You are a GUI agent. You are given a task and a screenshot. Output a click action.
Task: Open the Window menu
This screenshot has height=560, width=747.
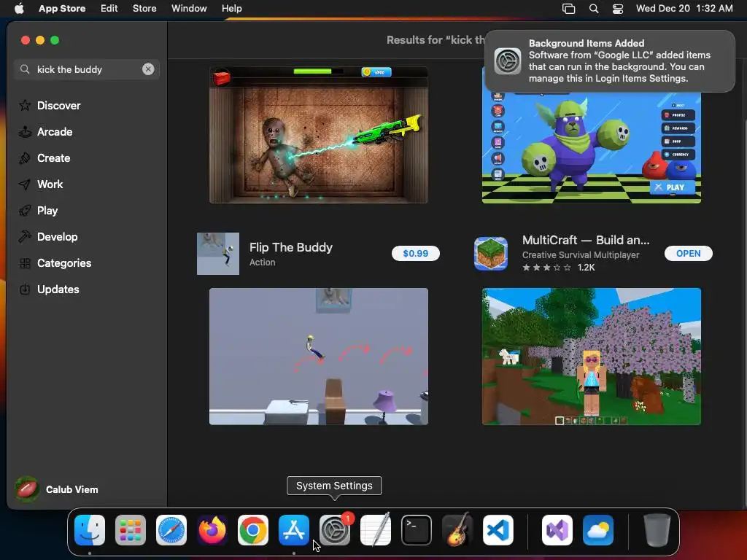(189, 8)
